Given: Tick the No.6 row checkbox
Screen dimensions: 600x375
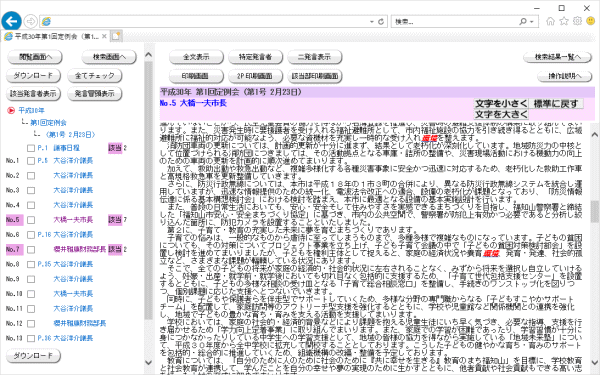Looking at the screenshot, I should click(x=31, y=235).
